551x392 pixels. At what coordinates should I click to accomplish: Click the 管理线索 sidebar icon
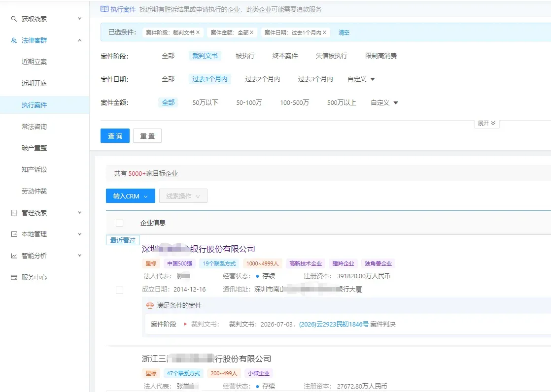(14, 213)
